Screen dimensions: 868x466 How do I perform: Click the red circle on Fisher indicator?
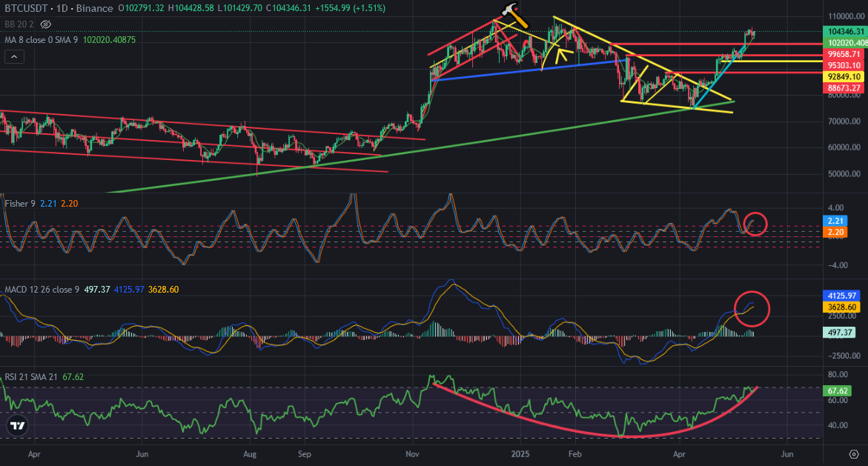tap(755, 224)
